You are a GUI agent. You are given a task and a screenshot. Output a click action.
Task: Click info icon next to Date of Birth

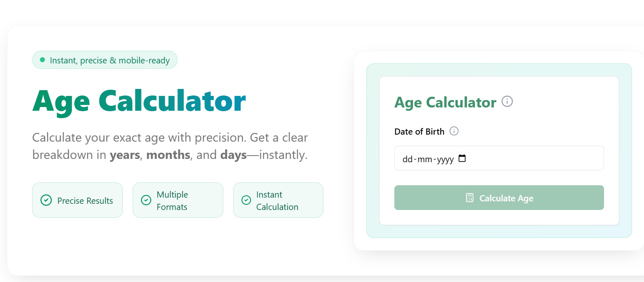tap(454, 131)
